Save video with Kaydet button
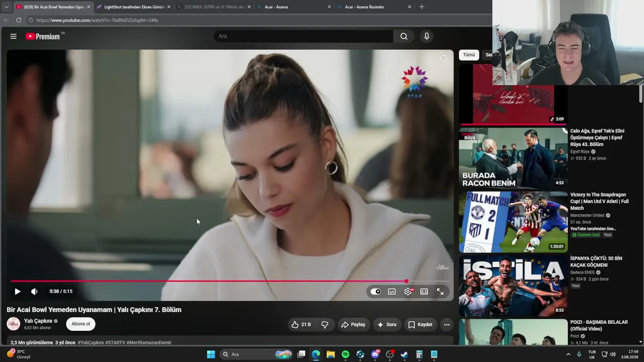This screenshot has height=362, width=644. pos(420,325)
